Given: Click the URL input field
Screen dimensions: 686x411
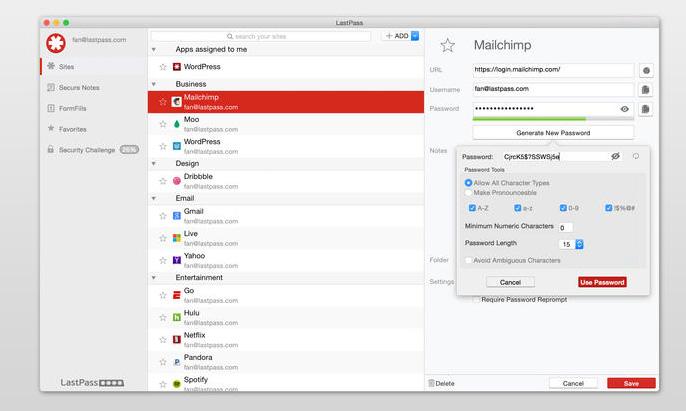Looking at the screenshot, I should click(x=553, y=70).
